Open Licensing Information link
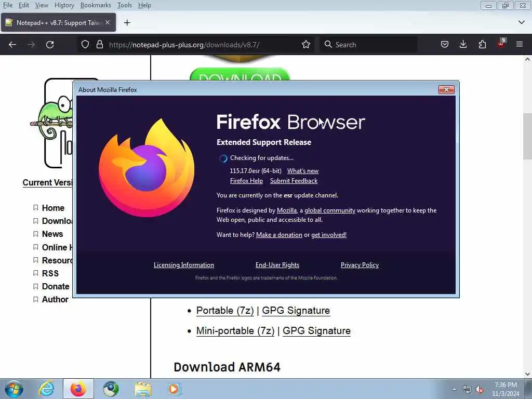Viewport: 532px width, 399px height. point(183,265)
